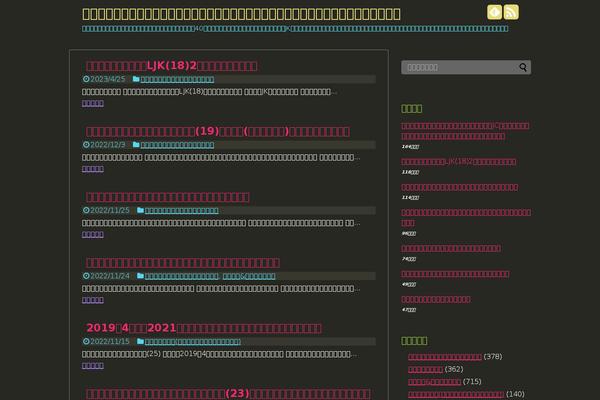Click the excerpt text mentioning (25)

[219, 354]
